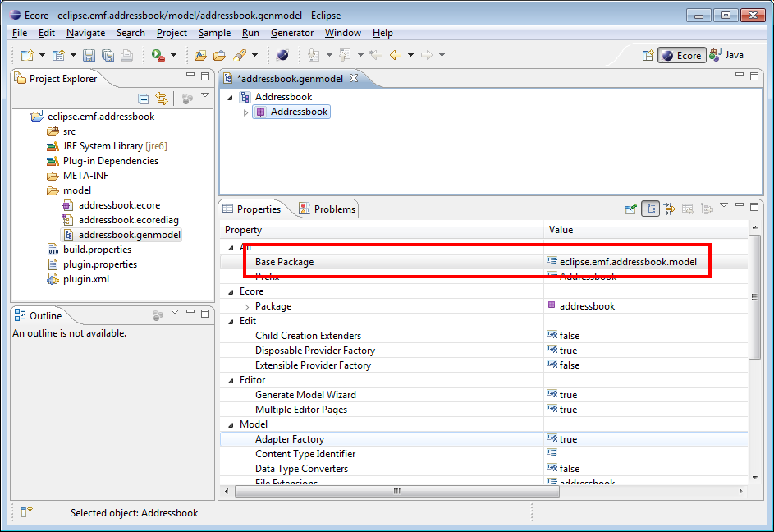
Task: Toggle Show Categories in Properties view
Action: pos(650,209)
